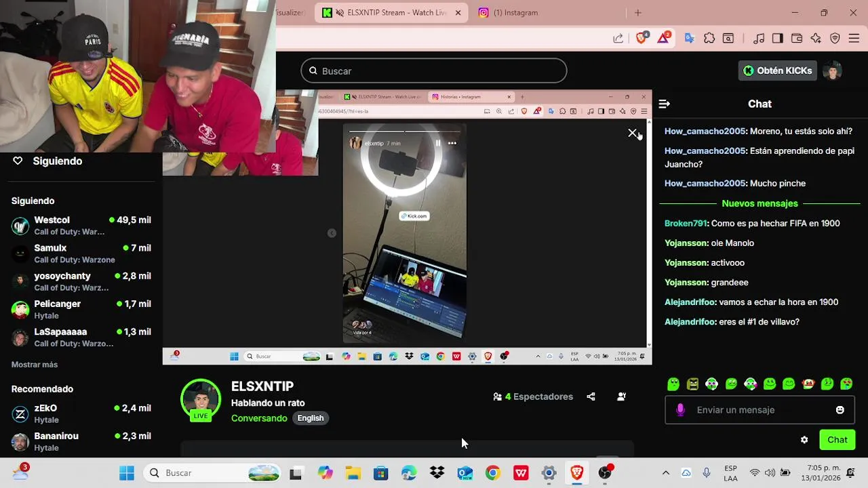Click username Alejandrifoo asking about villavo
The height and width of the screenshot is (488, 868).
coord(690,322)
